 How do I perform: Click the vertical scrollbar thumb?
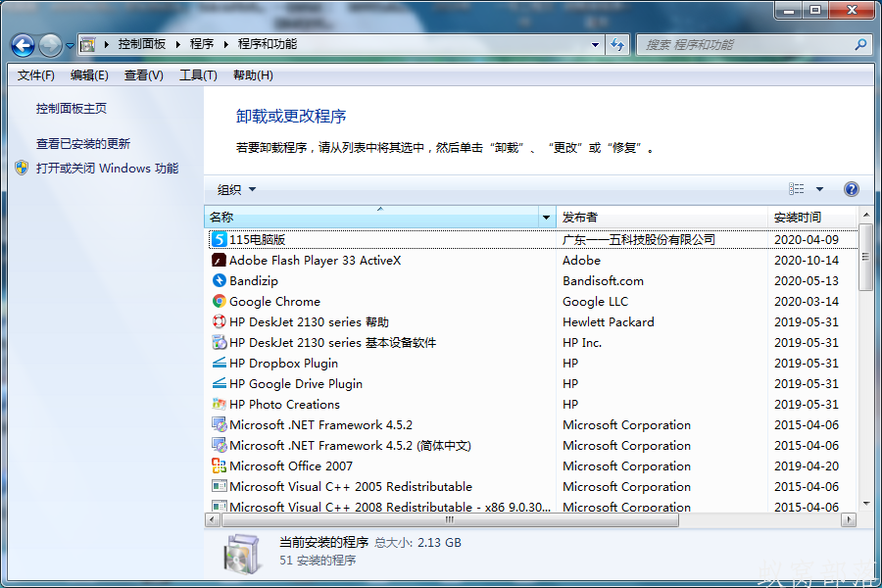866,257
